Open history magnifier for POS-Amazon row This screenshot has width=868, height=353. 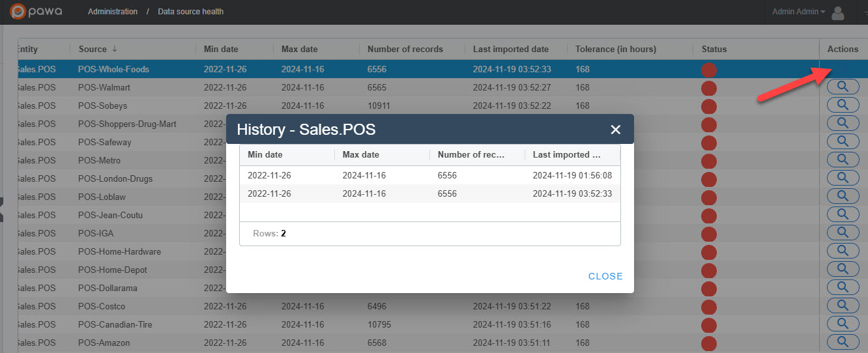843,342
